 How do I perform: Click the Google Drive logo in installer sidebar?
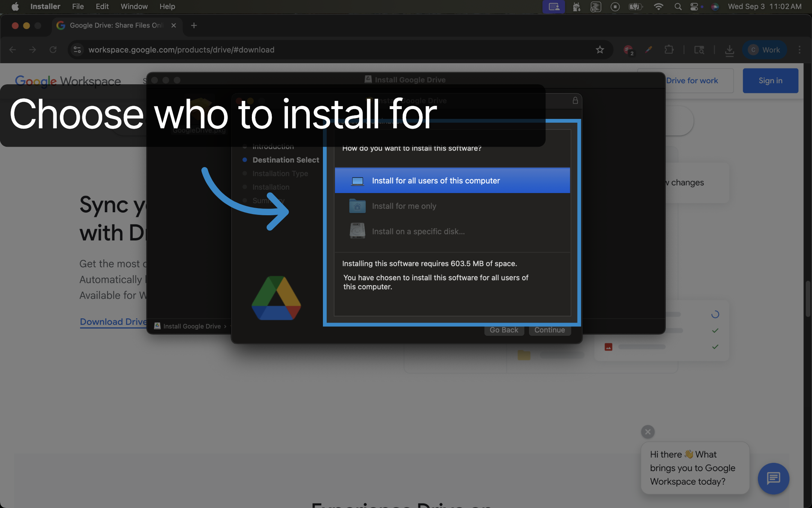tap(276, 298)
